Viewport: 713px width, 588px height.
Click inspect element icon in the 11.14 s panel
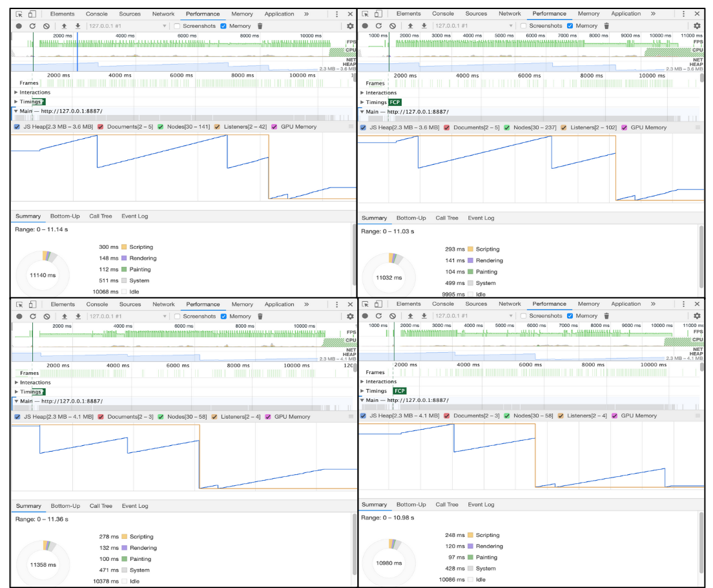(19, 14)
